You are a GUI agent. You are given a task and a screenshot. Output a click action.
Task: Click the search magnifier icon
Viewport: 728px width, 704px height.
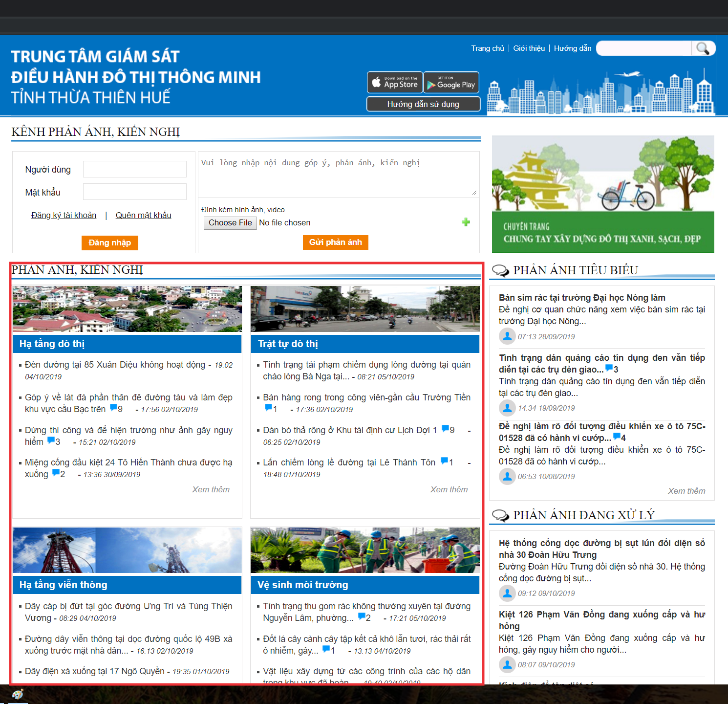pos(703,48)
